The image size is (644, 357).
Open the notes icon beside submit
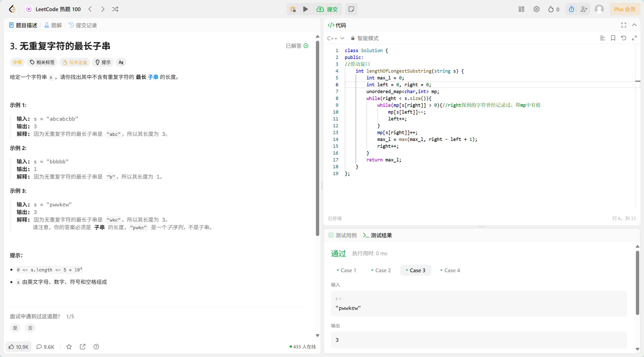351,9
